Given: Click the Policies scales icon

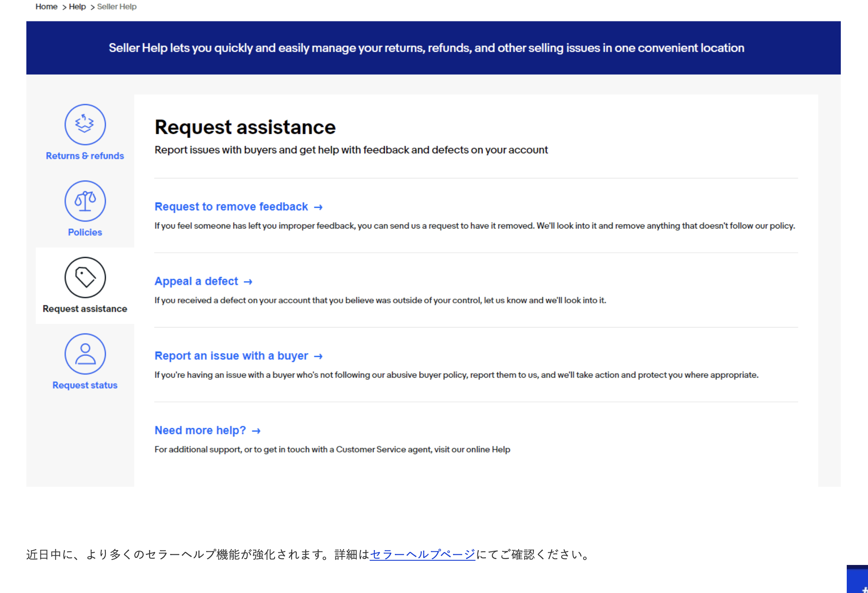Looking at the screenshot, I should pyautogui.click(x=85, y=201).
